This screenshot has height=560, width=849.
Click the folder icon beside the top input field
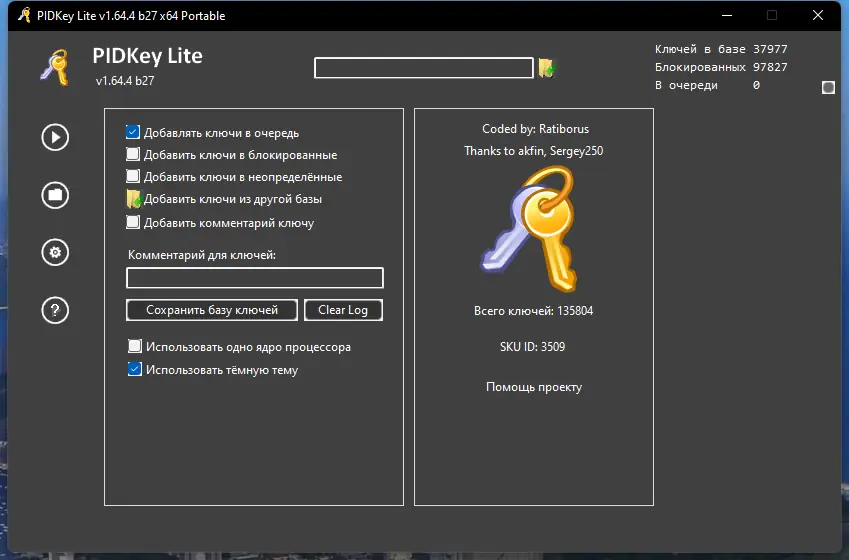coord(547,68)
